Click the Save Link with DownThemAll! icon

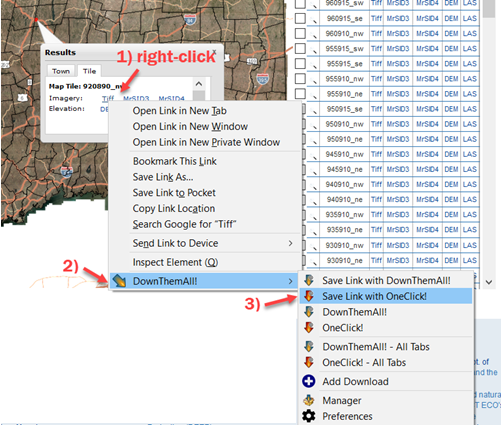click(309, 280)
